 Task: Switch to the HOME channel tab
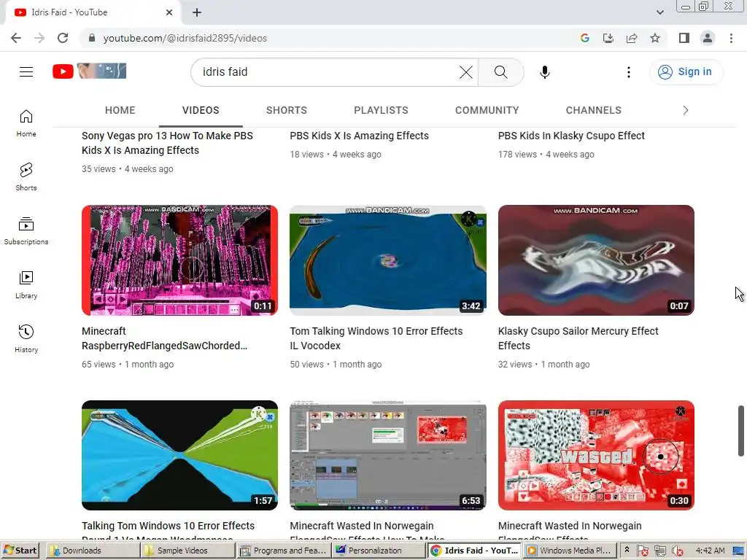120,111
